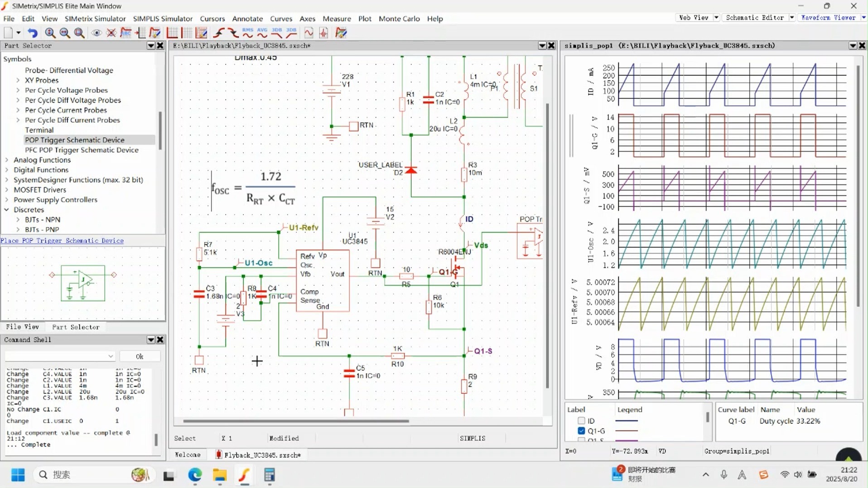This screenshot has height=488, width=868.
Task: Click the AVG measurement icon
Action: click(262, 33)
